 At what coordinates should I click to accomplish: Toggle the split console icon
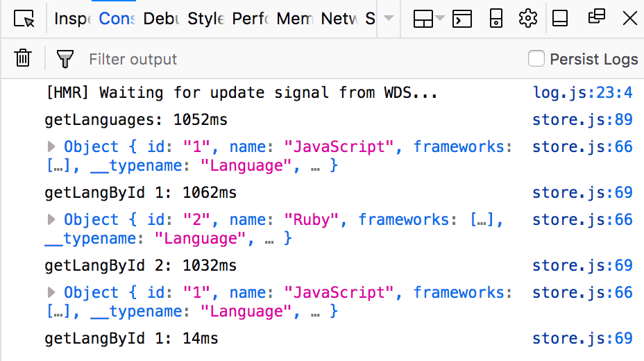point(461,19)
